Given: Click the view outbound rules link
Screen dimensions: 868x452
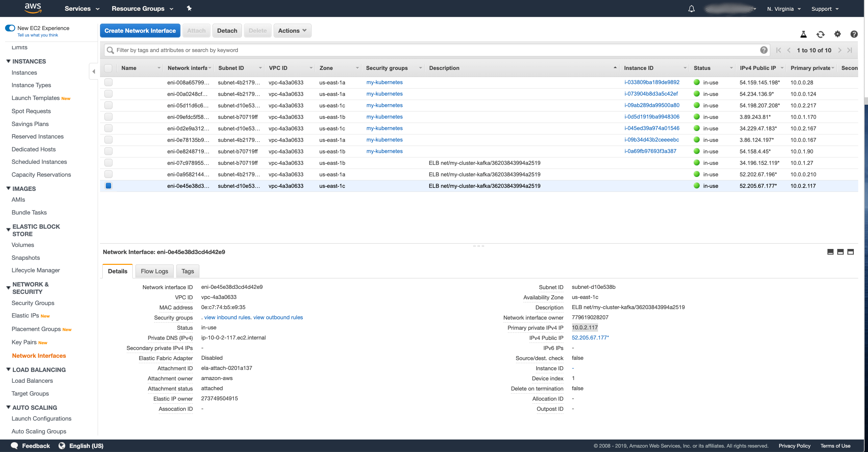Looking at the screenshot, I should pyautogui.click(x=278, y=317).
